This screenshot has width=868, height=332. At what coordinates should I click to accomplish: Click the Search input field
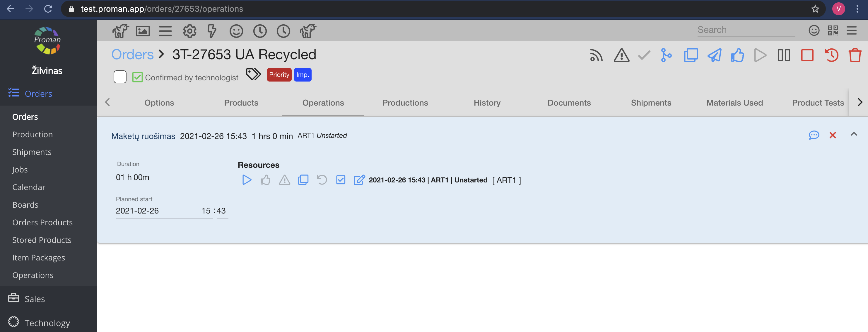tap(746, 30)
